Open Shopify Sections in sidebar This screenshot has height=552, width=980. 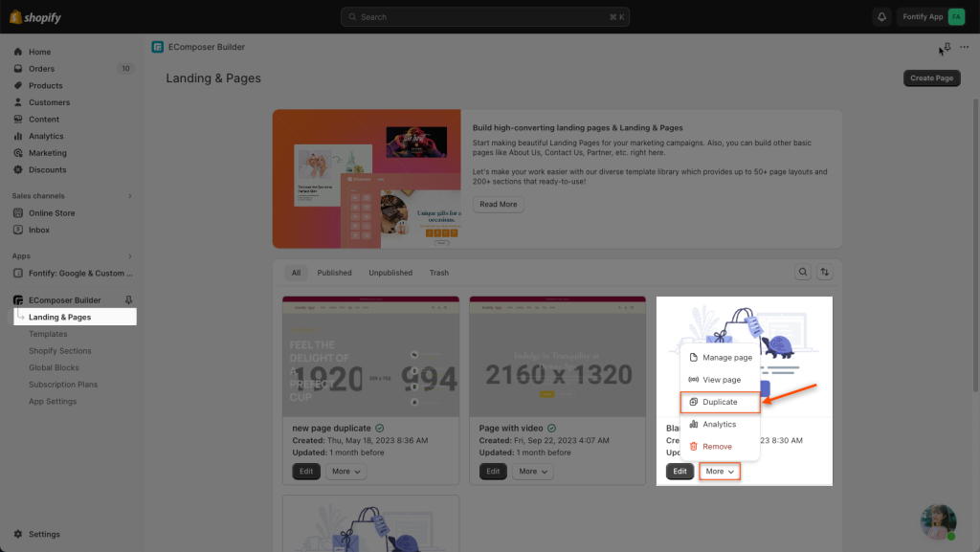point(60,351)
